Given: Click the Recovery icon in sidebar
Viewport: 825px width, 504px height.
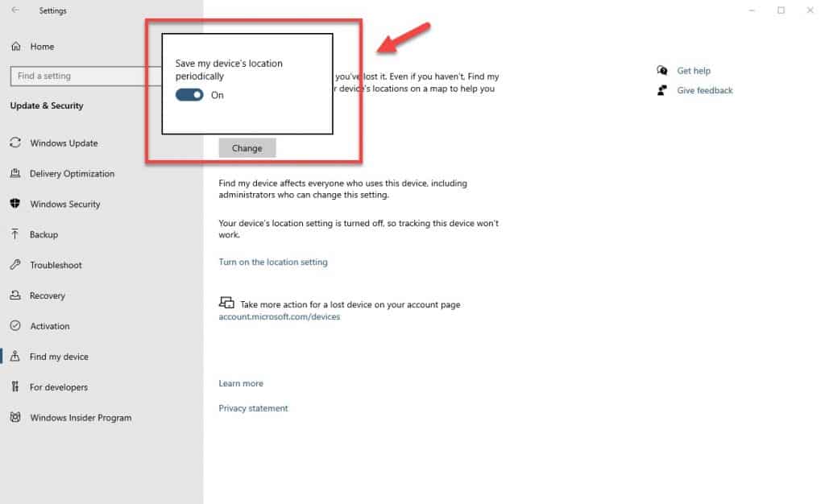Looking at the screenshot, I should point(15,295).
